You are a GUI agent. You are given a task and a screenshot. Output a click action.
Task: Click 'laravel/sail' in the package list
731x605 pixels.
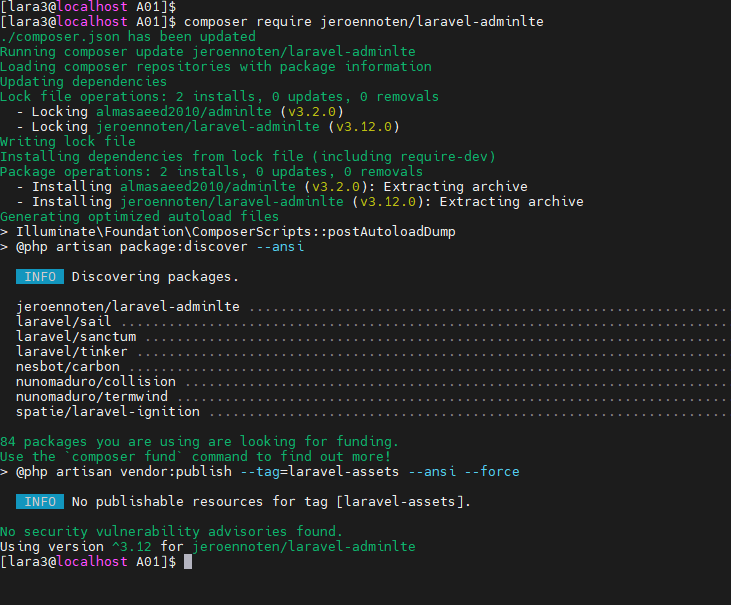click(x=64, y=322)
